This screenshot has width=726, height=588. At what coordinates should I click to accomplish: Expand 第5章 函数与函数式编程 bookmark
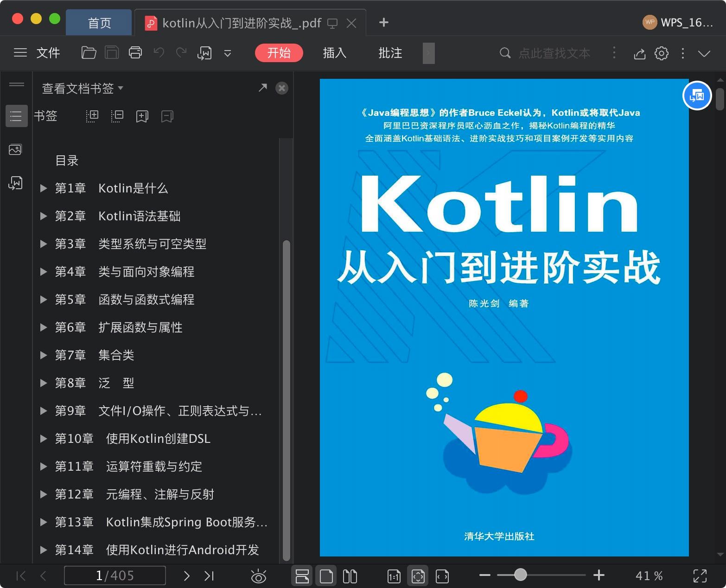(x=44, y=300)
